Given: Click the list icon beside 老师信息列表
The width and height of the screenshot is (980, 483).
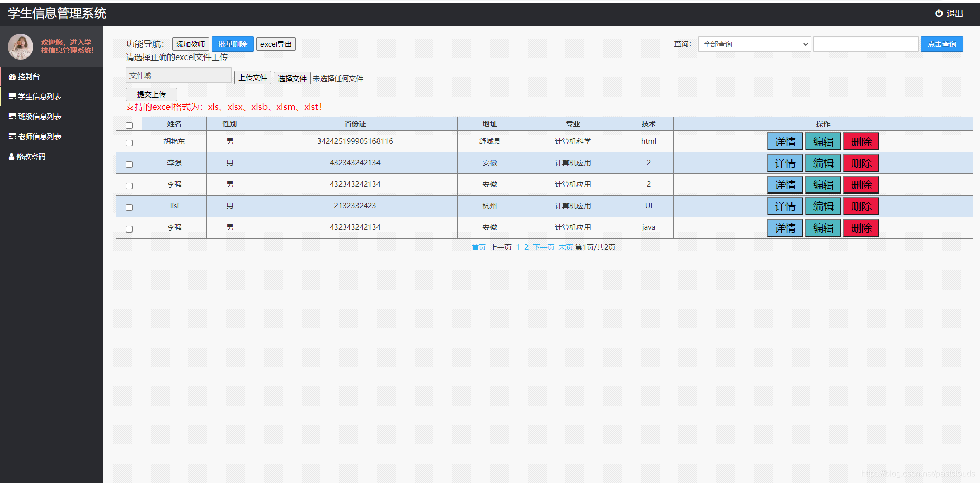Looking at the screenshot, I should pyautogui.click(x=12, y=137).
